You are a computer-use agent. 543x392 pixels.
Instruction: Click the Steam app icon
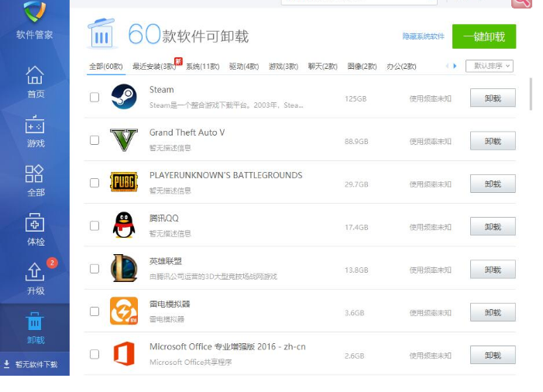point(124,97)
